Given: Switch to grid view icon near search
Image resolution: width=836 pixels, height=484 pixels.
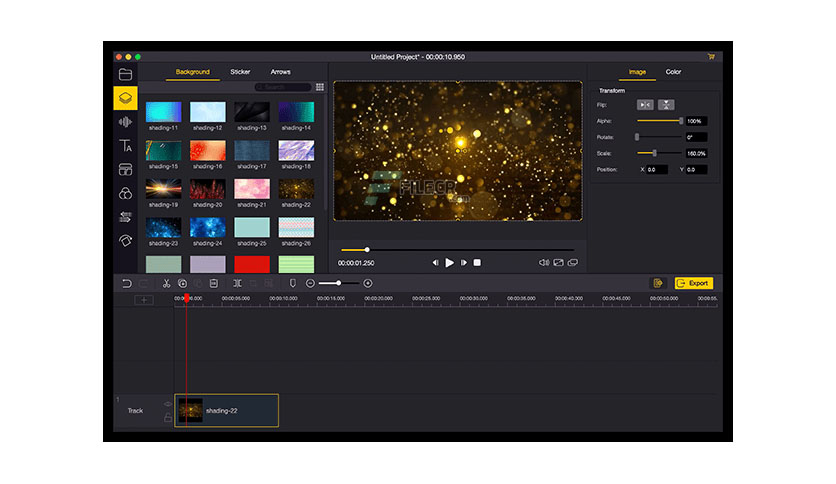Looking at the screenshot, I should (320, 87).
